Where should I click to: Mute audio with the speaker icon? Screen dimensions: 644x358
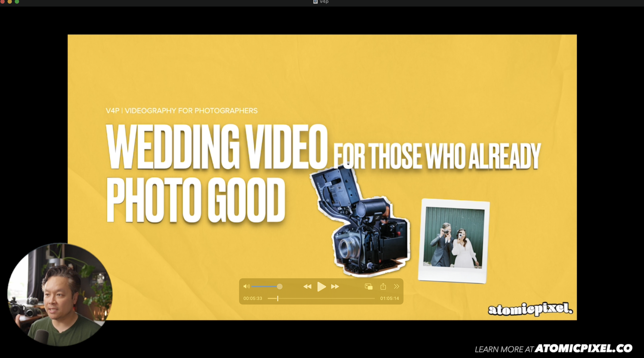coord(246,286)
